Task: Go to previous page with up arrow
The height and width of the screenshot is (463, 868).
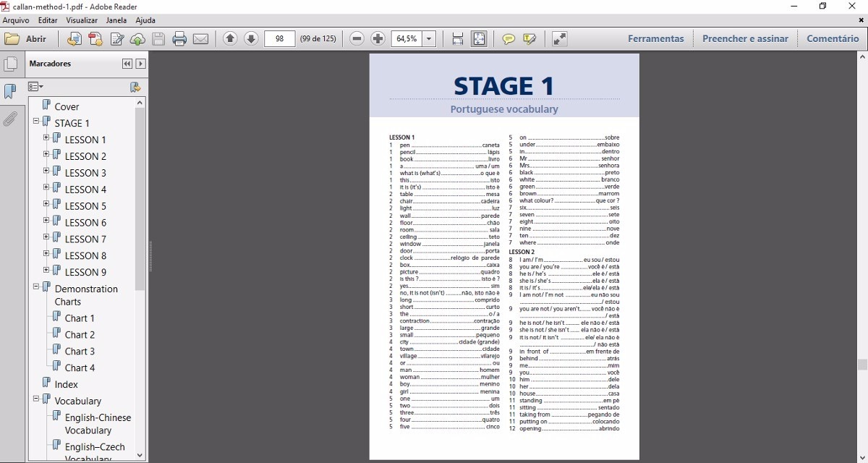Action: (230, 38)
